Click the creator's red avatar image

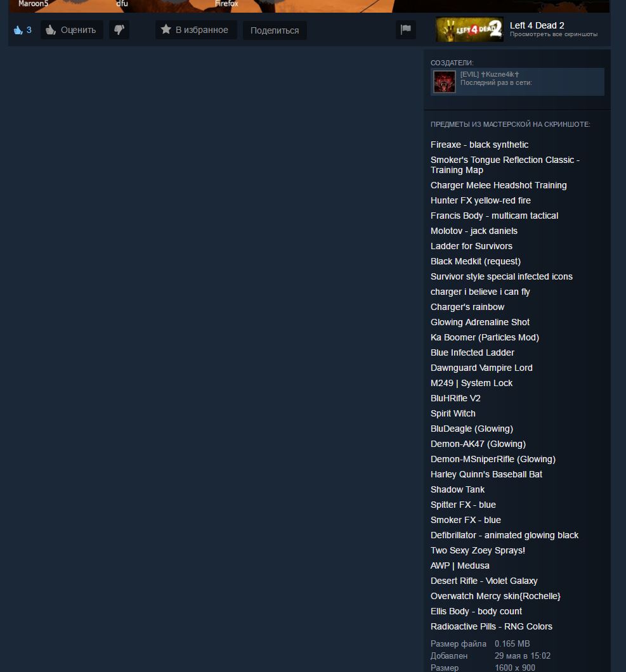pos(444,82)
